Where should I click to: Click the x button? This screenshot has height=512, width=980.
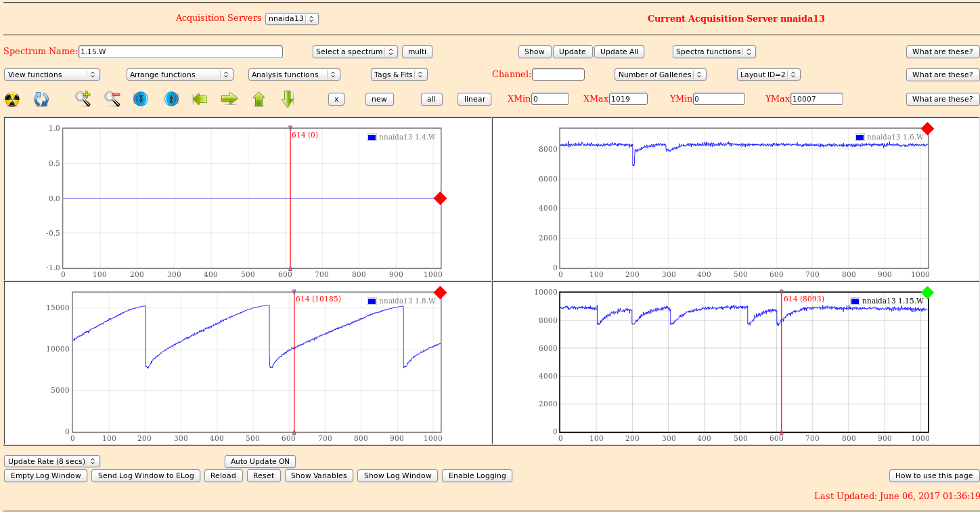point(336,99)
